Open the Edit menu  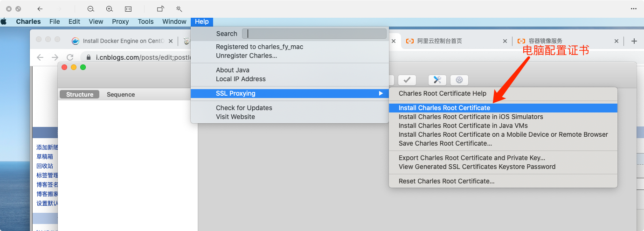(74, 21)
